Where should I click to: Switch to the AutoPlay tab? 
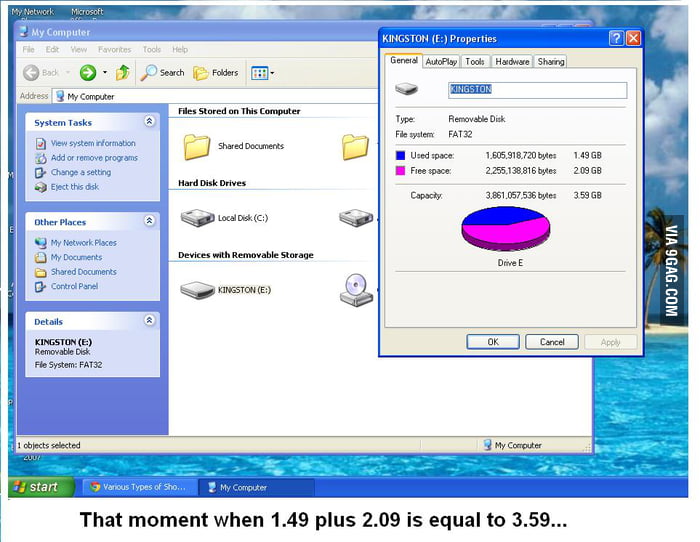pos(441,61)
